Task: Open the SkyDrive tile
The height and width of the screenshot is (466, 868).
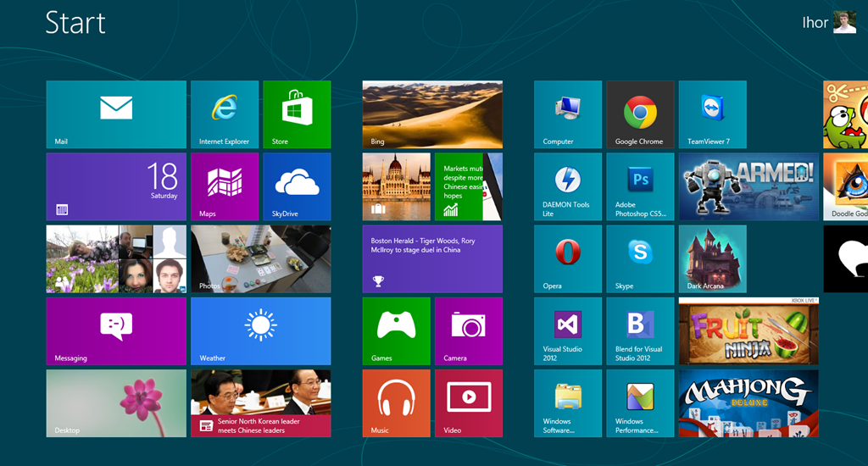Action: coord(298,187)
